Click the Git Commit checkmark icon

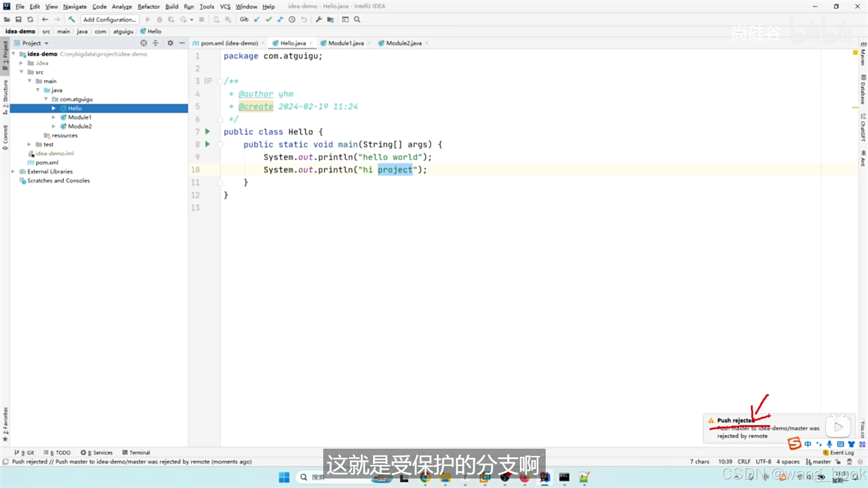[x=269, y=19]
